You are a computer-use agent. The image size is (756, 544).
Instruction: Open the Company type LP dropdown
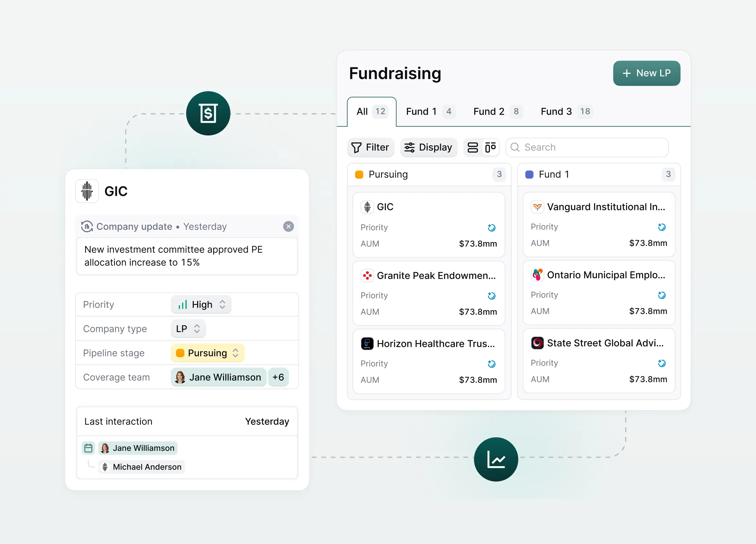pos(188,329)
